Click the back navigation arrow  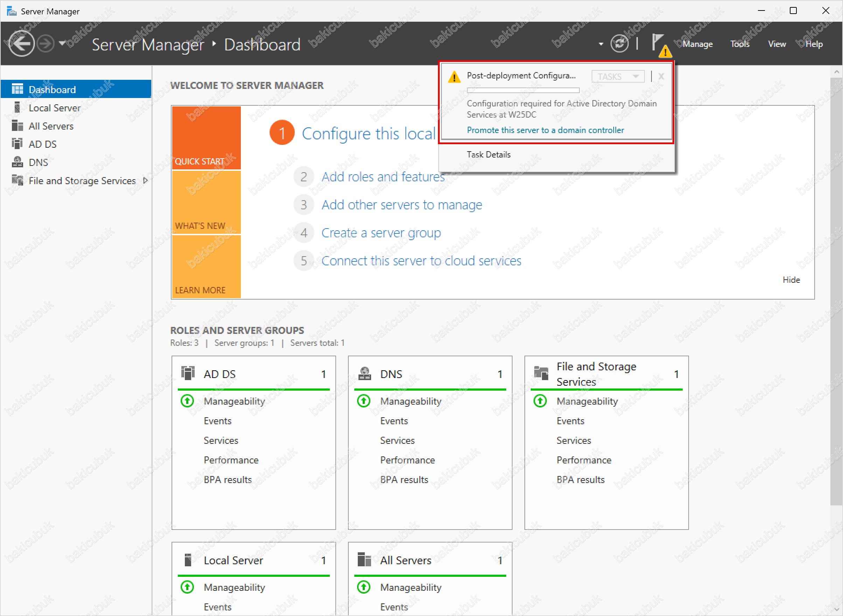(21, 44)
